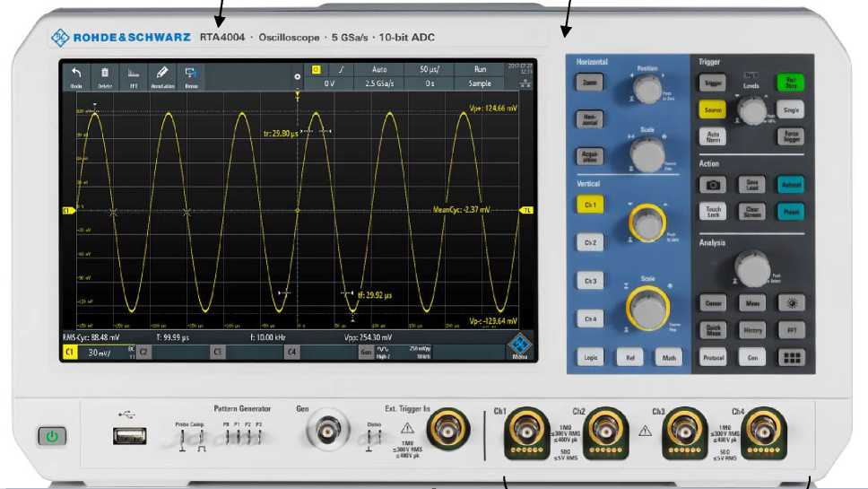Push the Analysis section knob
This screenshot has height=489, width=868.
[x=751, y=269]
